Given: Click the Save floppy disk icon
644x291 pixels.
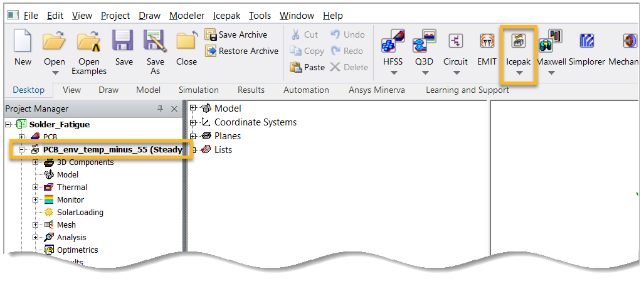Looking at the screenshot, I should (124, 41).
